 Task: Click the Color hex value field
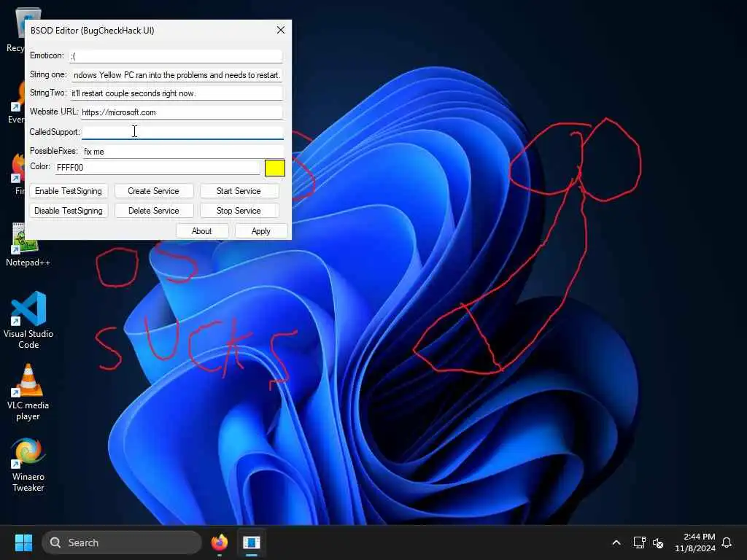[158, 168]
